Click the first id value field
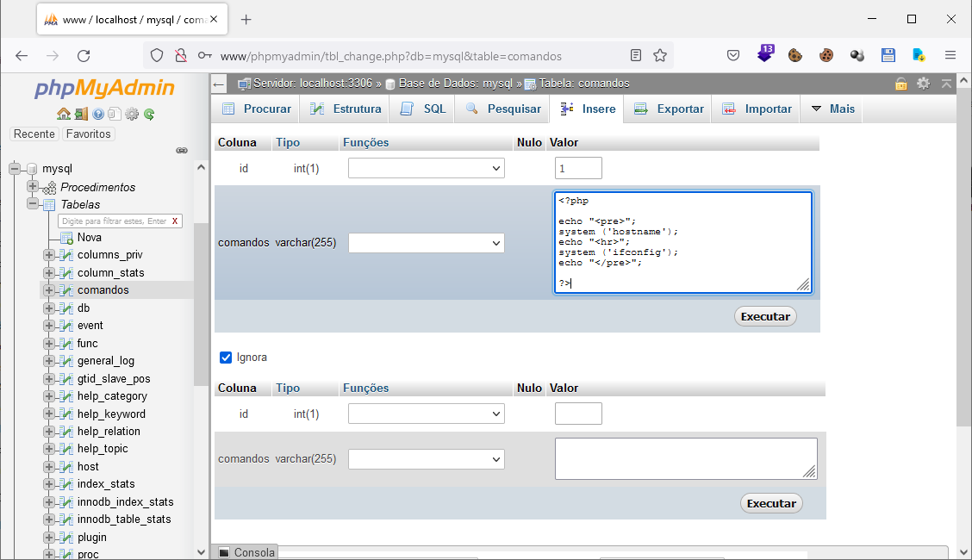972x560 pixels. (x=578, y=169)
